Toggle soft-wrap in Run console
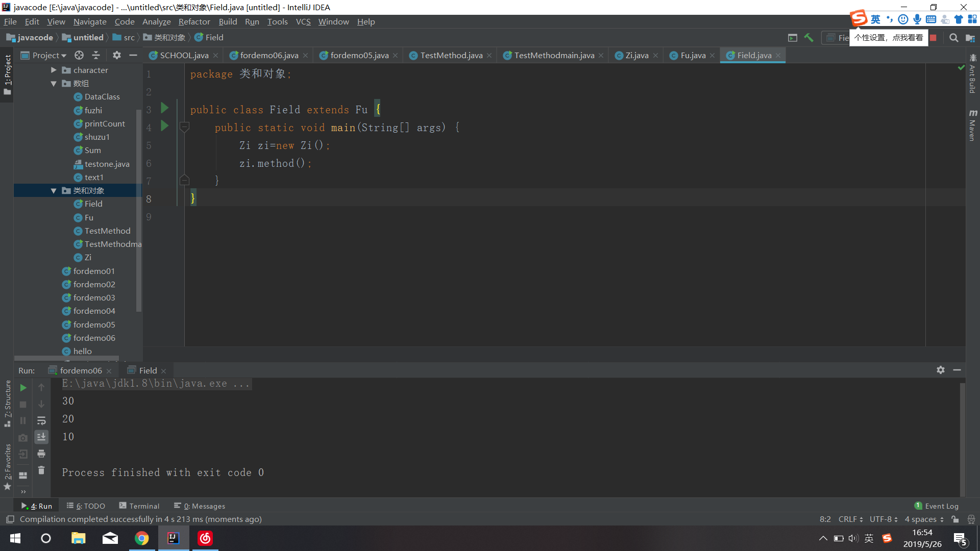 point(41,421)
